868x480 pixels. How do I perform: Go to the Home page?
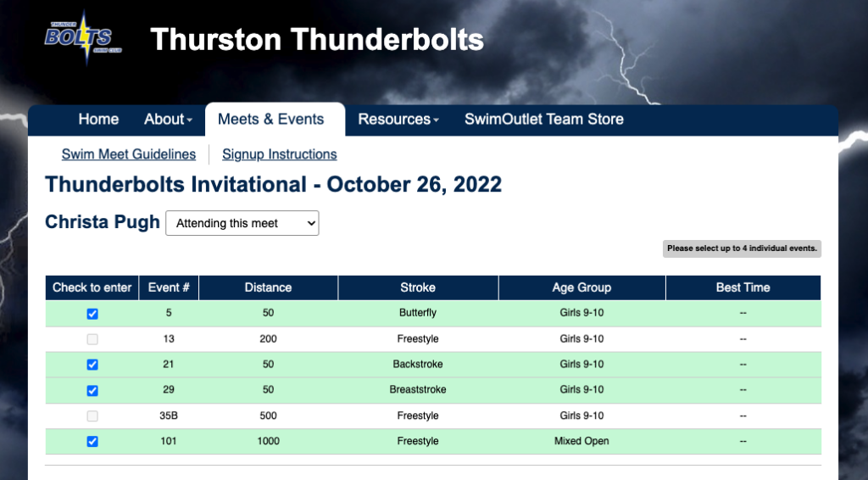tap(98, 120)
